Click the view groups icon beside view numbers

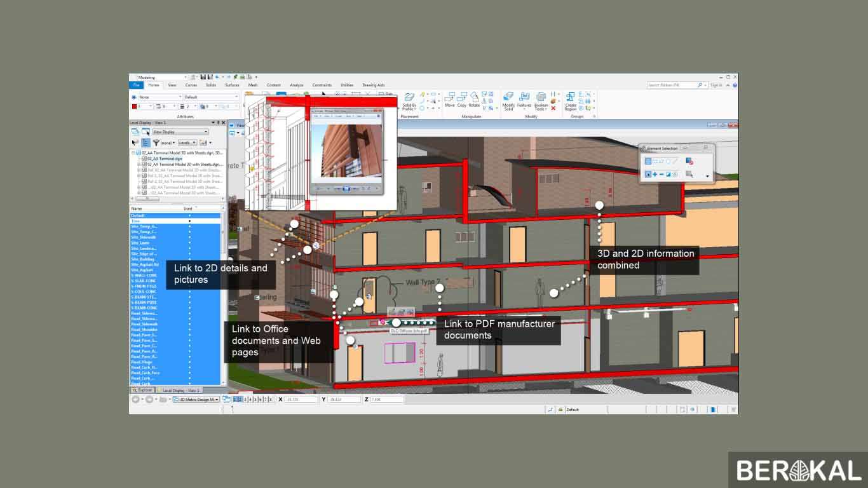tap(227, 399)
